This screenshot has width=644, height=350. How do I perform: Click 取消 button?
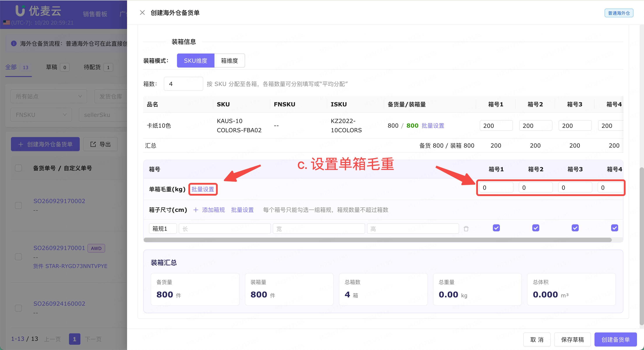pos(537,339)
